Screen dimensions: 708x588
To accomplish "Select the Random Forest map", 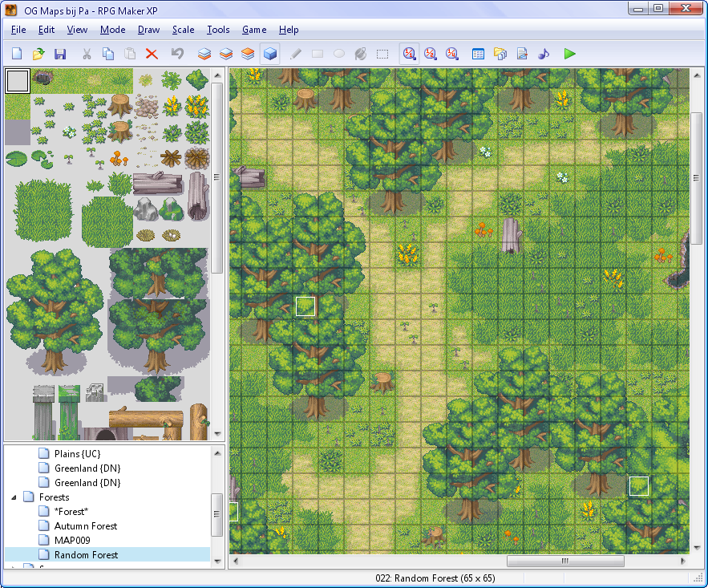I will (x=86, y=555).
